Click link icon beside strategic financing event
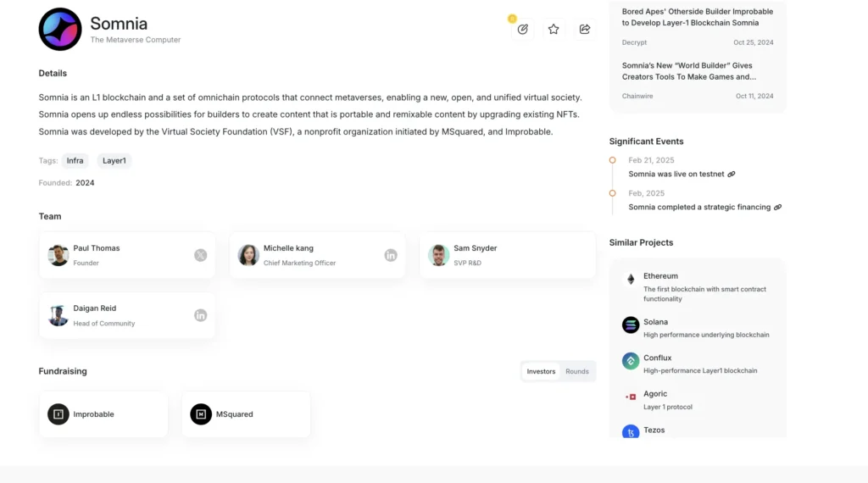The width and height of the screenshot is (868, 483). pos(778,208)
